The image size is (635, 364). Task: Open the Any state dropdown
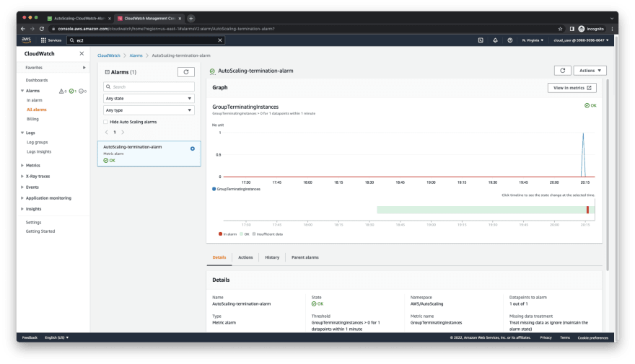pyautogui.click(x=149, y=98)
